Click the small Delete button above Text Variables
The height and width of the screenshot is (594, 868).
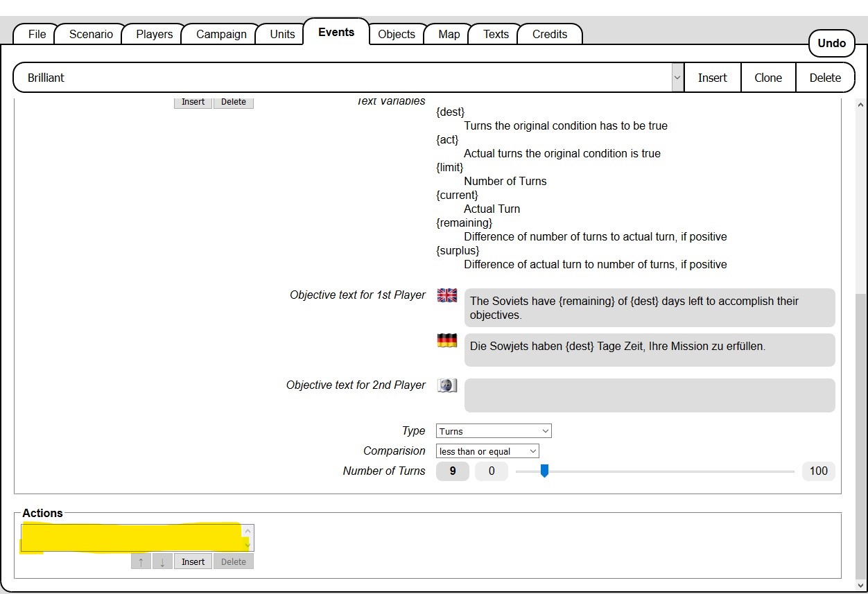click(234, 102)
